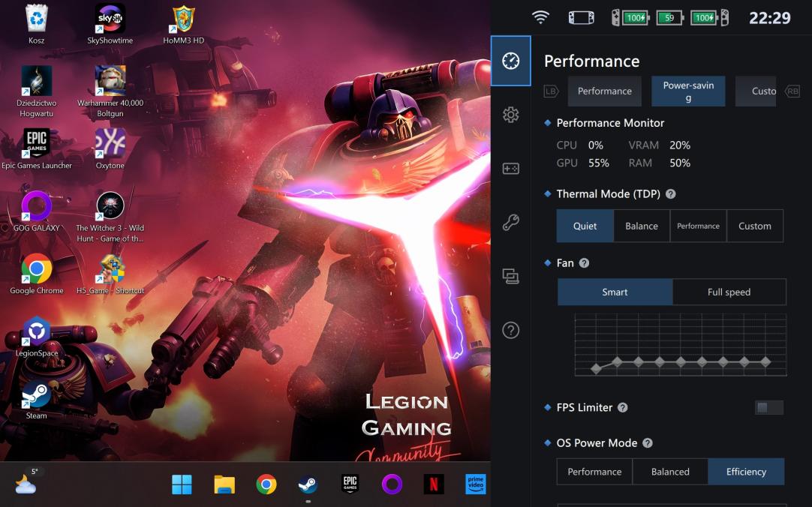Click the first point on fan curve

point(597,368)
